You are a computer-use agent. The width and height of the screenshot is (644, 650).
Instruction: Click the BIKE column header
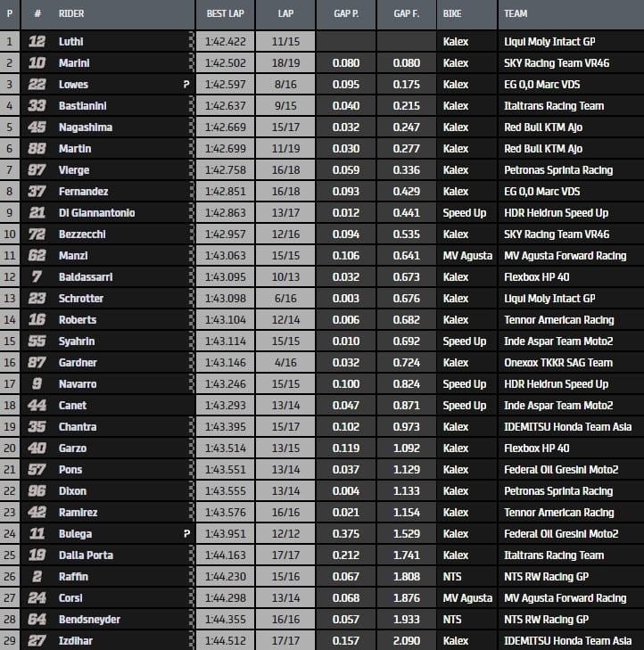click(452, 13)
